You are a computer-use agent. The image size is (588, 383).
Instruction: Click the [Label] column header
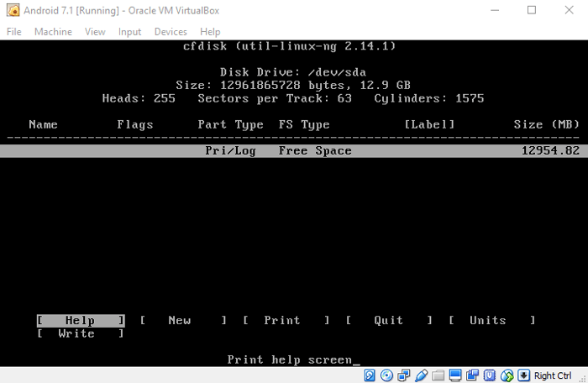[429, 124]
